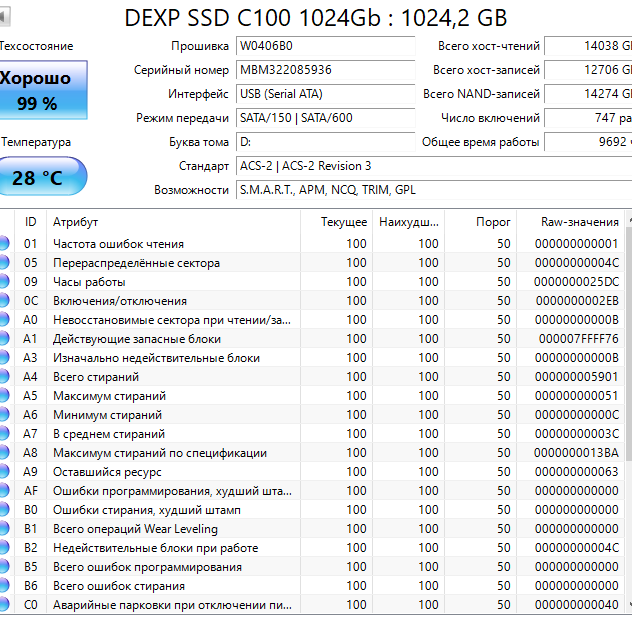The image size is (632, 621).
Task: Click raw value 000000000040
Action: click(x=576, y=604)
